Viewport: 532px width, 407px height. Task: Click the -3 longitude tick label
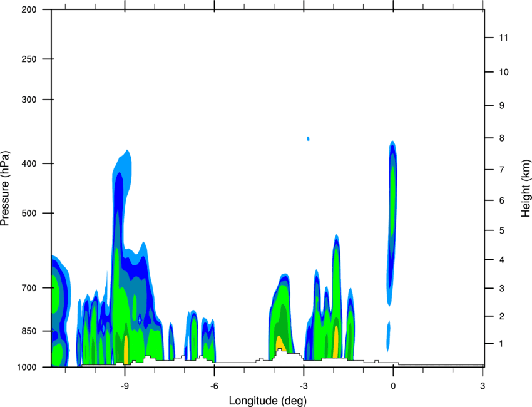pyautogui.click(x=304, y=386)
